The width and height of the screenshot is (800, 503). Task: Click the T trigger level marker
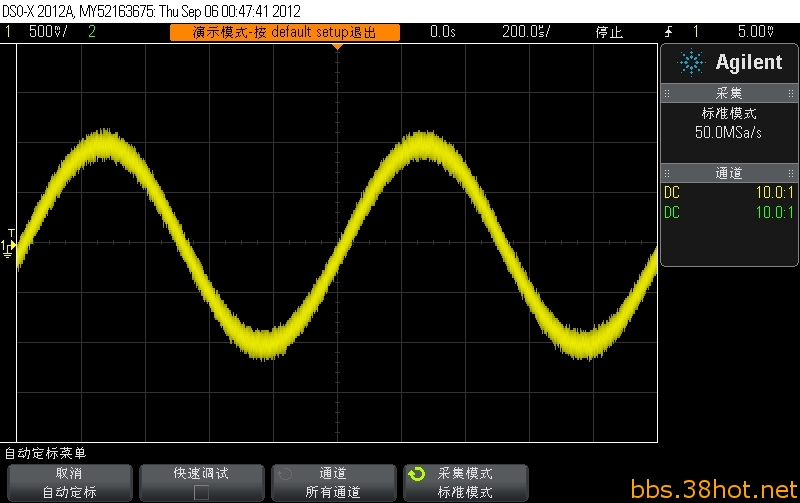pos(12,234)
